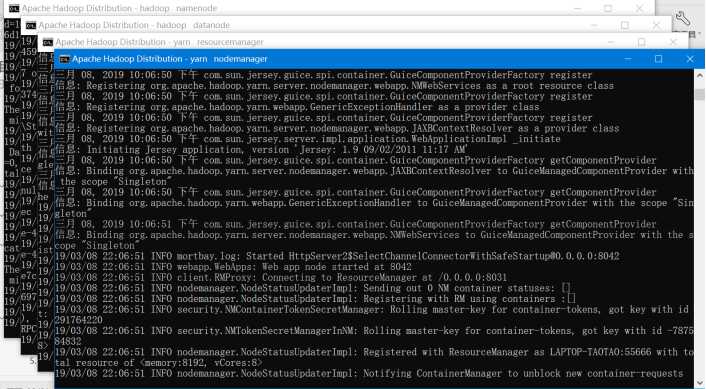Click 'Web app node started at 8042' line
This screenshot has height=389, width=706.
click(233, 267)
